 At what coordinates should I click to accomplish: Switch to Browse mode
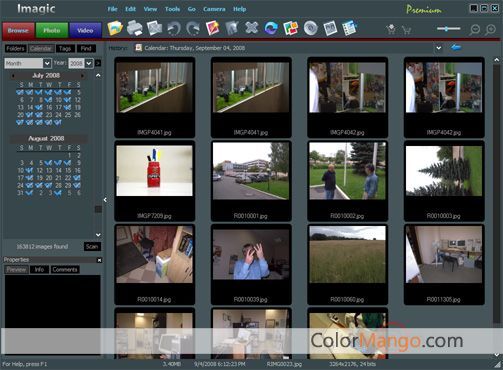click(x=18, y=30)
